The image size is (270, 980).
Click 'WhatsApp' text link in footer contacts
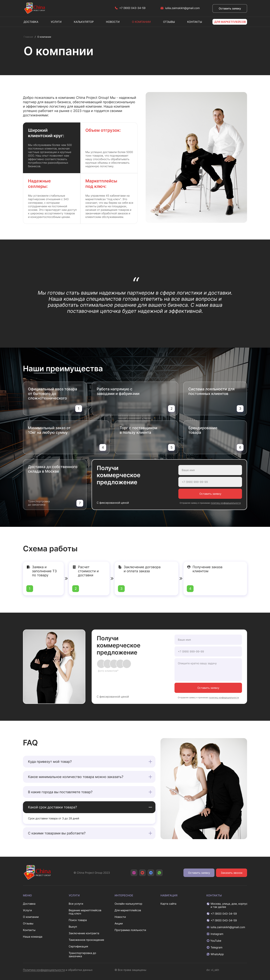217,954
